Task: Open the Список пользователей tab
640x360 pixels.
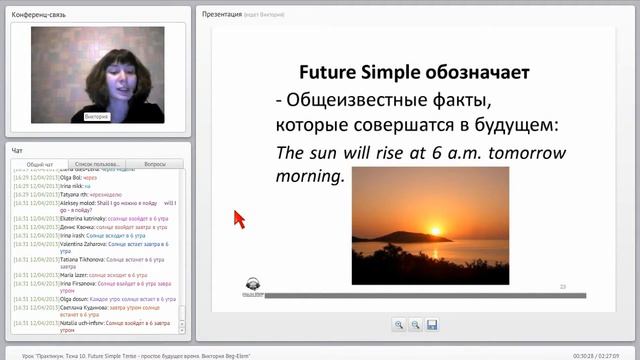Action: click(x=97, y=164)
